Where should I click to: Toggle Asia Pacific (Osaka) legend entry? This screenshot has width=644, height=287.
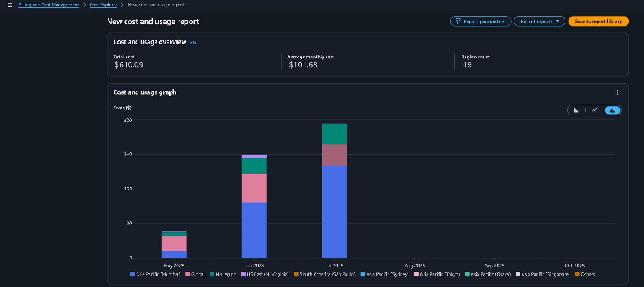click(x=488, y=274)
